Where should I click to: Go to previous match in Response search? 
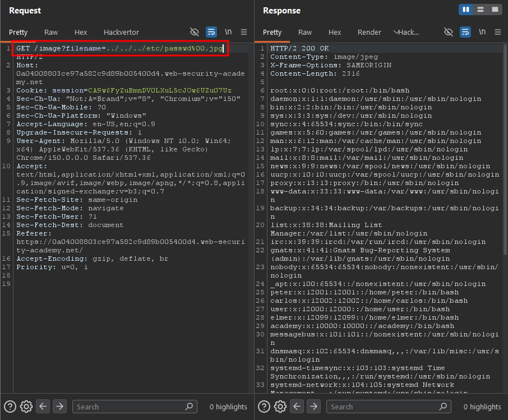pos(297,407)
